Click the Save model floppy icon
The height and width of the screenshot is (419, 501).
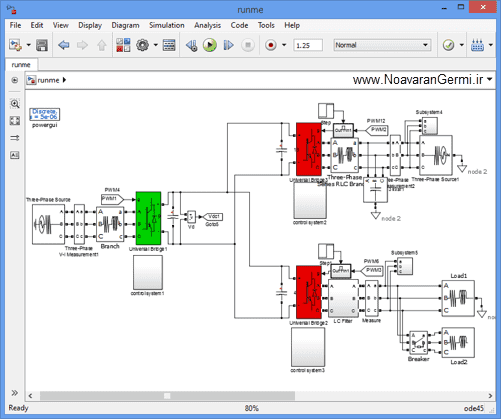point(42,45)
